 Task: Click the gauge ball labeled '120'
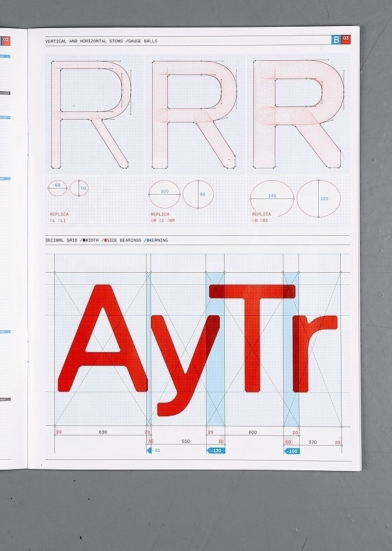pyautogui.click(x=319, y=198)
